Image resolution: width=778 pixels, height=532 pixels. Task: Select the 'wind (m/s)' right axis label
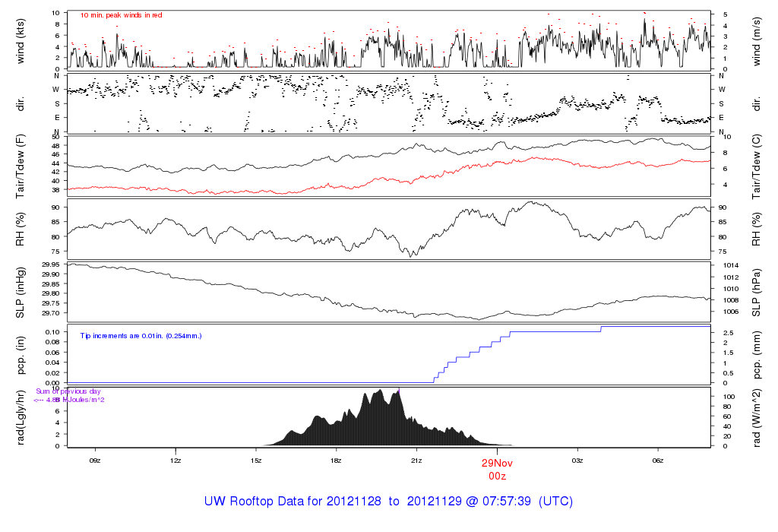[x=758, y=40]
